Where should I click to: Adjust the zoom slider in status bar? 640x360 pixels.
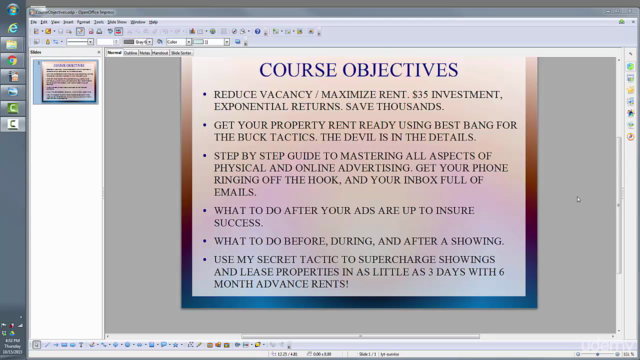[598, 354]
